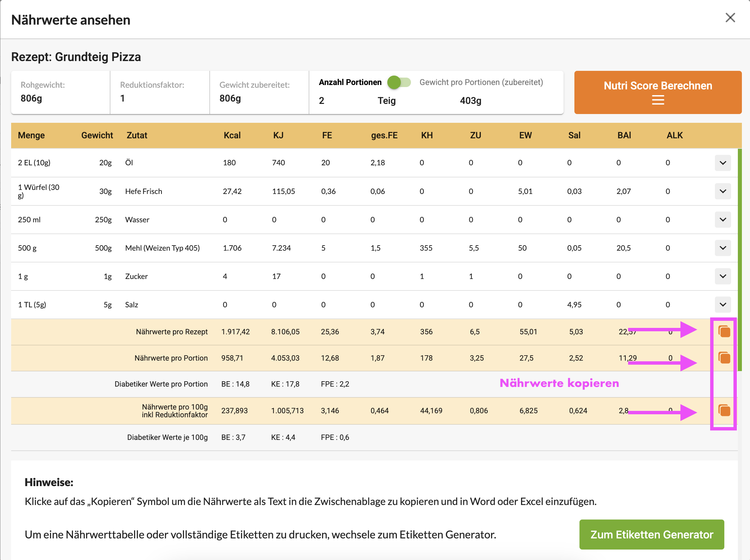Copy Nährwerte pro Rezept values
This screenshot has height=560, width=750.
click(x=724, y=331)
